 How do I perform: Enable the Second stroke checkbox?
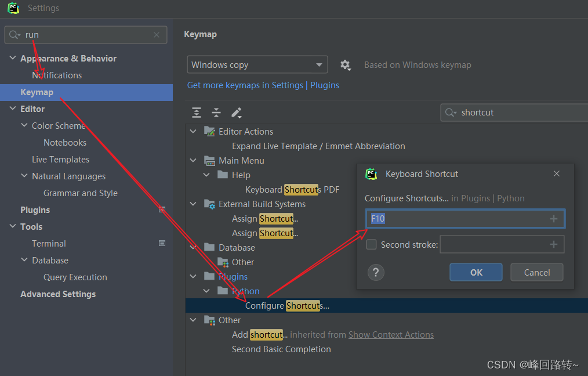pyautogui.click(x=371, y=245)
